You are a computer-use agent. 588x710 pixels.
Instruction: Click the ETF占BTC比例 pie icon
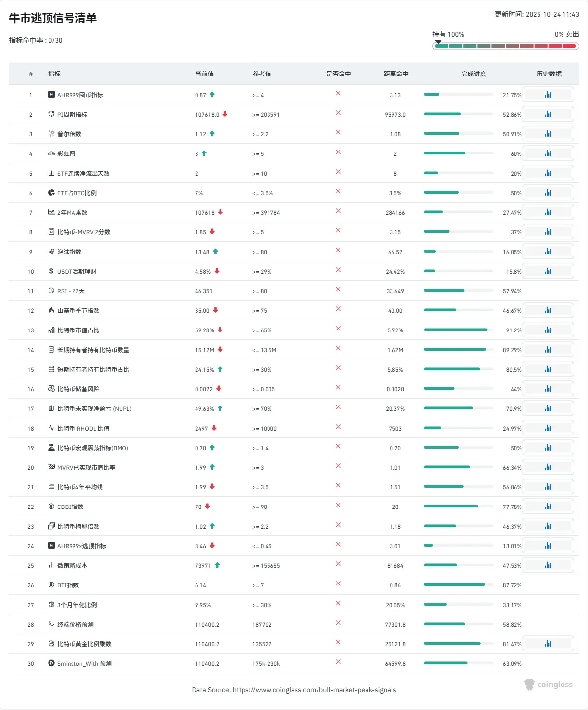pos(51,193)
